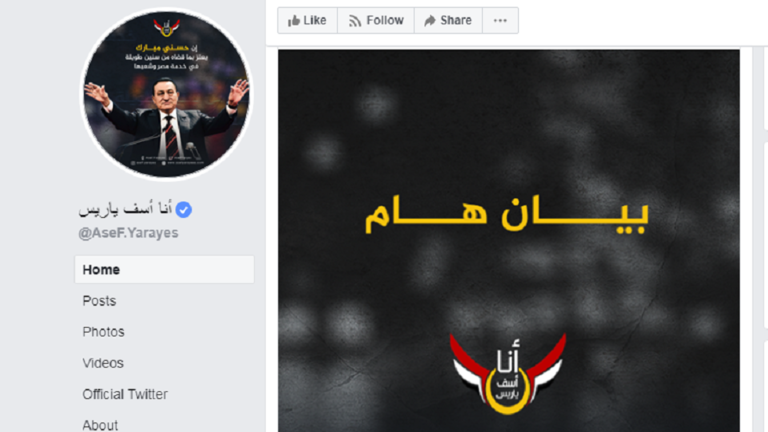Open the circular Mubarak profile picture
768x432 pixels.
167,94
